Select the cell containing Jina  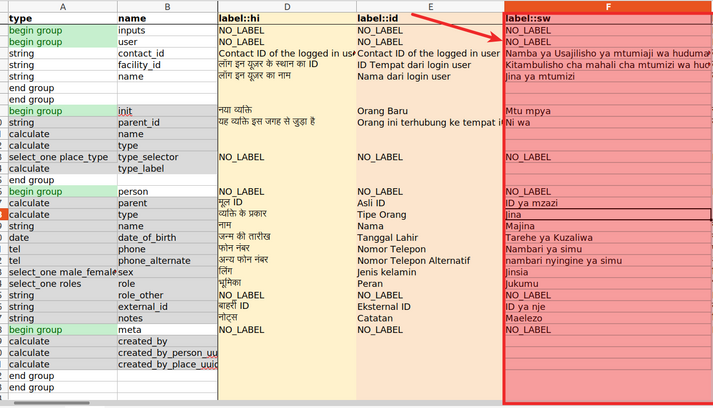coord(608,215)
